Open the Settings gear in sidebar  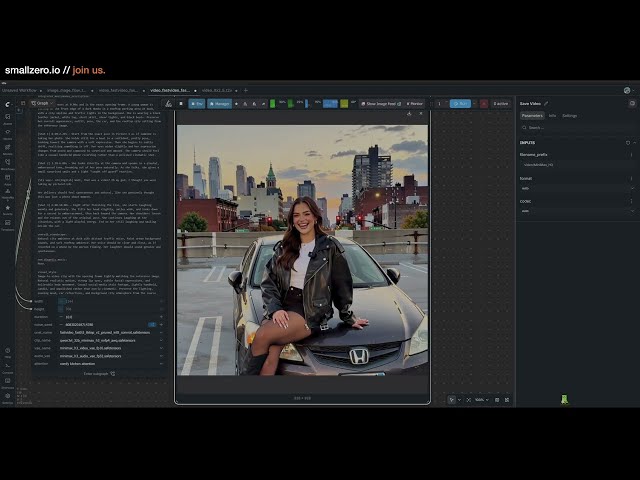(7, 397)
